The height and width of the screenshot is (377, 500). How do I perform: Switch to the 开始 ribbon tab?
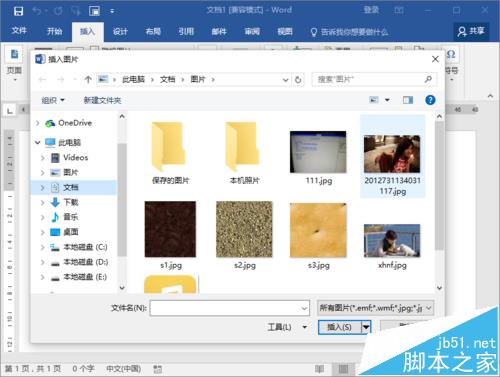[x=54, y=31]
